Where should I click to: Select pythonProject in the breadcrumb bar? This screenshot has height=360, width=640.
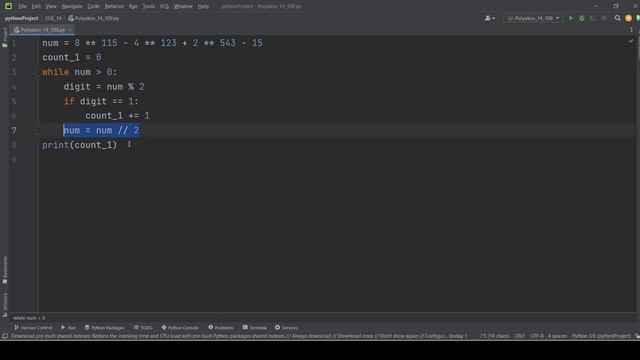(x=22, y=18)
